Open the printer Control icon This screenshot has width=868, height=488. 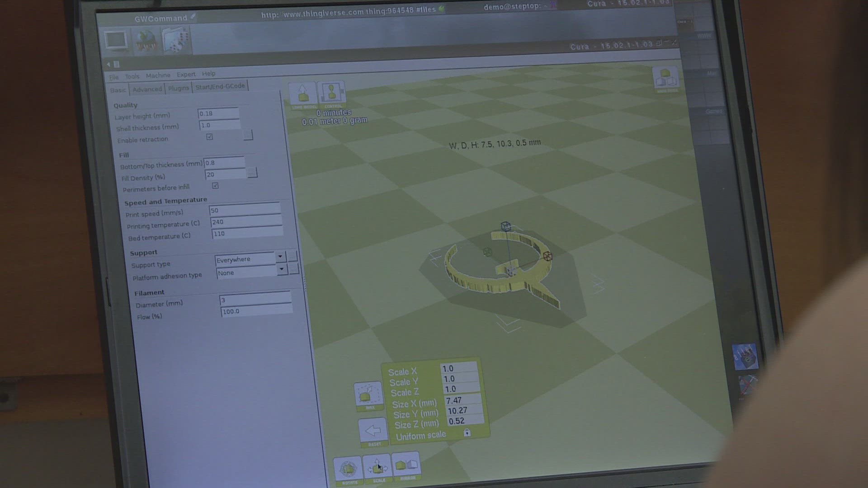331,93
